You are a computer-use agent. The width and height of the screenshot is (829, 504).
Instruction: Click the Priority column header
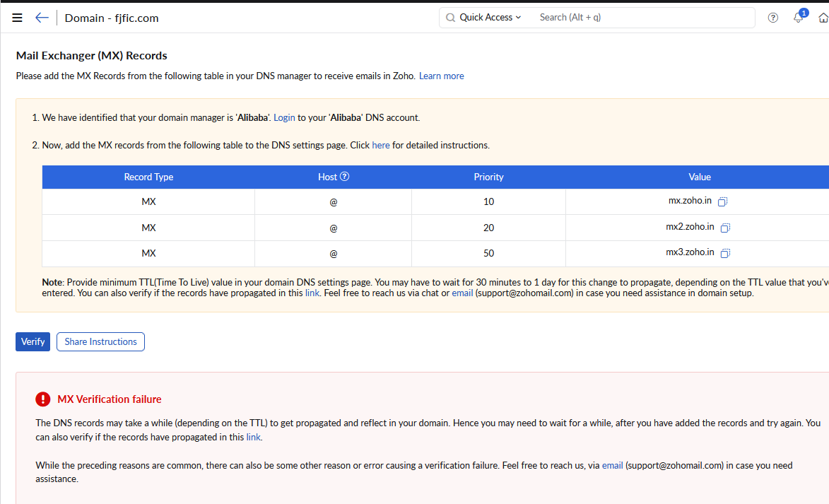pyautogui.click(x=488, y=177)
